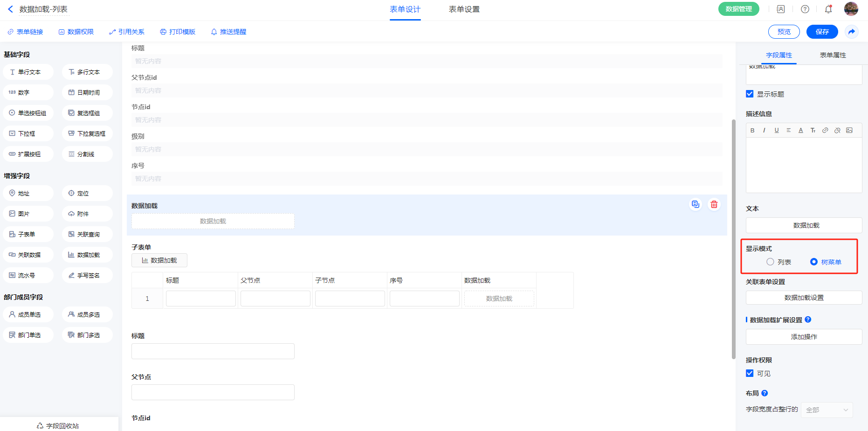This screenshot has width=868, height=431.
Task: Insert an image in the 描述信息 editor
Action: pos(849,131)
